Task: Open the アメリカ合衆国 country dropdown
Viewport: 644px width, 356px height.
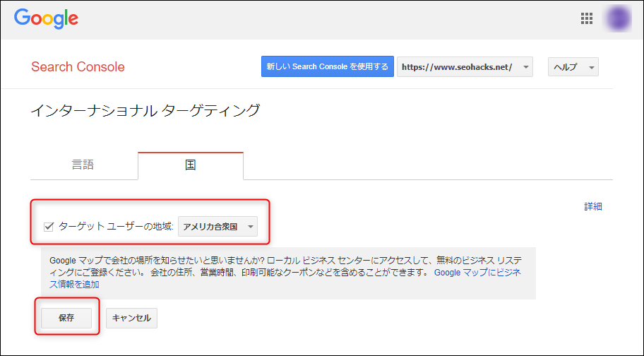Action: [x=217, y=227]
